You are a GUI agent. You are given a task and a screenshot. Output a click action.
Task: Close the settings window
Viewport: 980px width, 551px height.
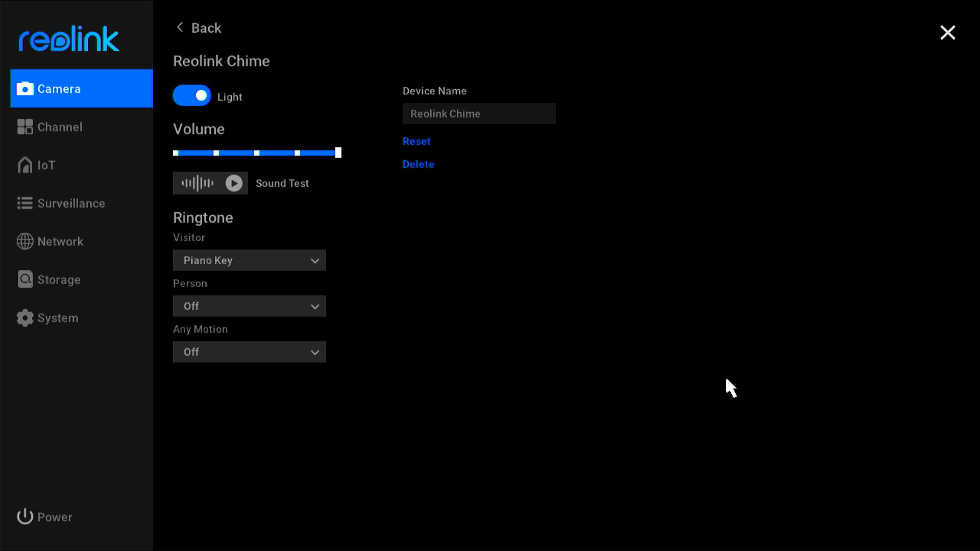948,33
